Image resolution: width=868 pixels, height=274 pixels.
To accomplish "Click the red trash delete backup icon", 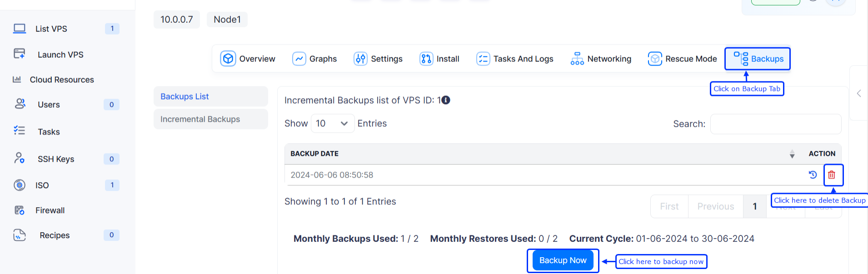I will (x=831, y=175).
